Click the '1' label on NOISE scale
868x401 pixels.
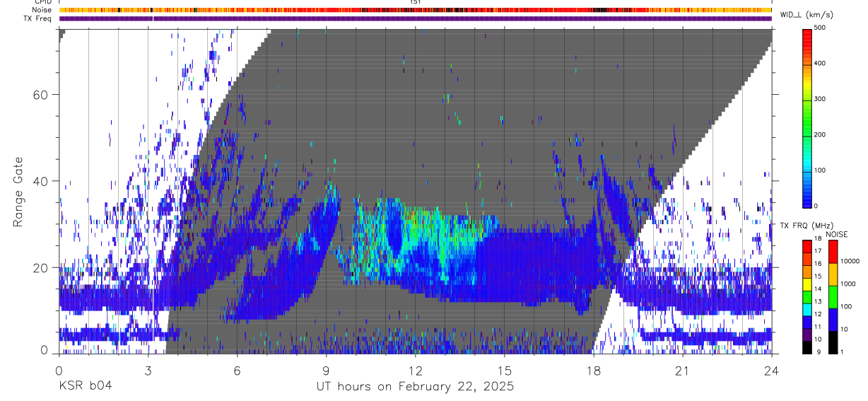click(x=843, y=351)
